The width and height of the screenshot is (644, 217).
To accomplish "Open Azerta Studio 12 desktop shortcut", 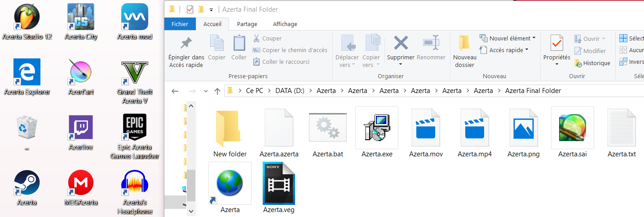I will [x=27, y=22].
